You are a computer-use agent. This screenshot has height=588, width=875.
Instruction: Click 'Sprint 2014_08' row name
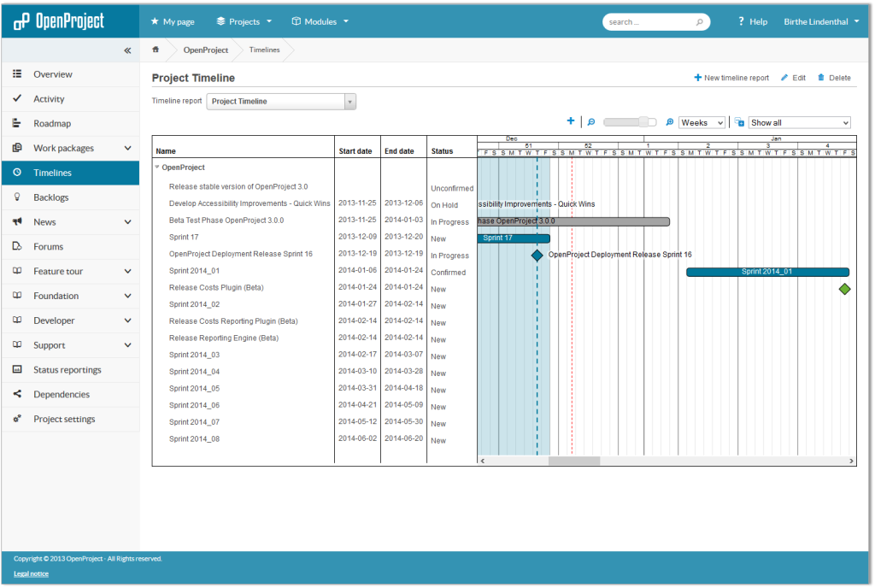(194, 439)
